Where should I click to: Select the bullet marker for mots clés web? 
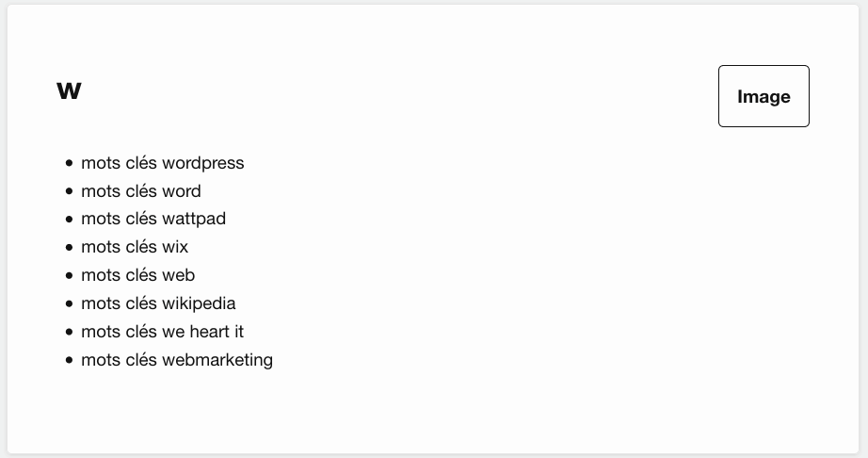tap(69, 275)
